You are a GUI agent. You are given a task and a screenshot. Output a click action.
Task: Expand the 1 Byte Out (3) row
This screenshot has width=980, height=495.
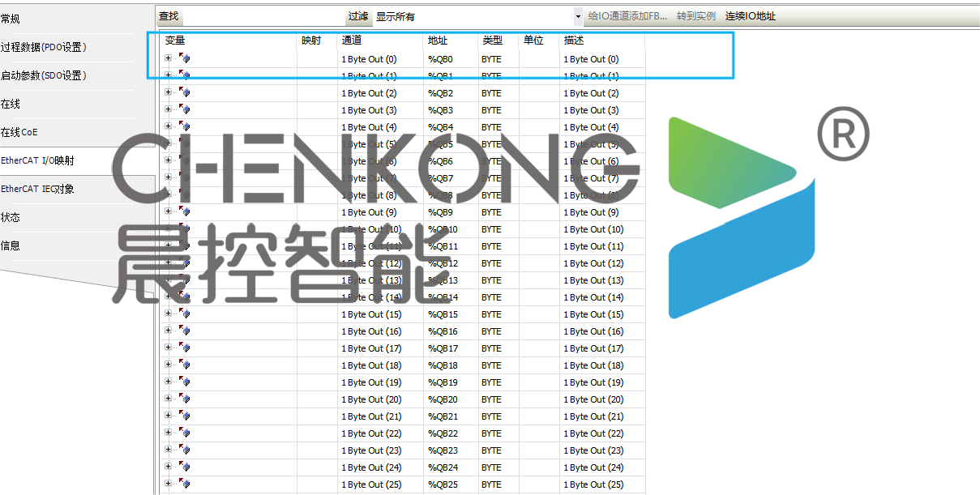tap(169, 109)
